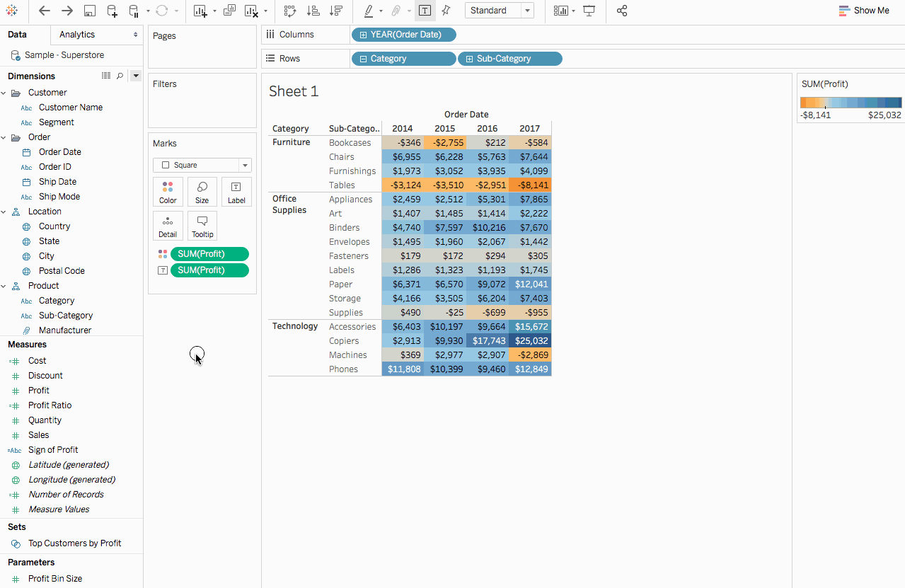This screenshot has width=905, height=588.
Task: Select the Tooltip button in Marks card
Action: click(202, 225)
